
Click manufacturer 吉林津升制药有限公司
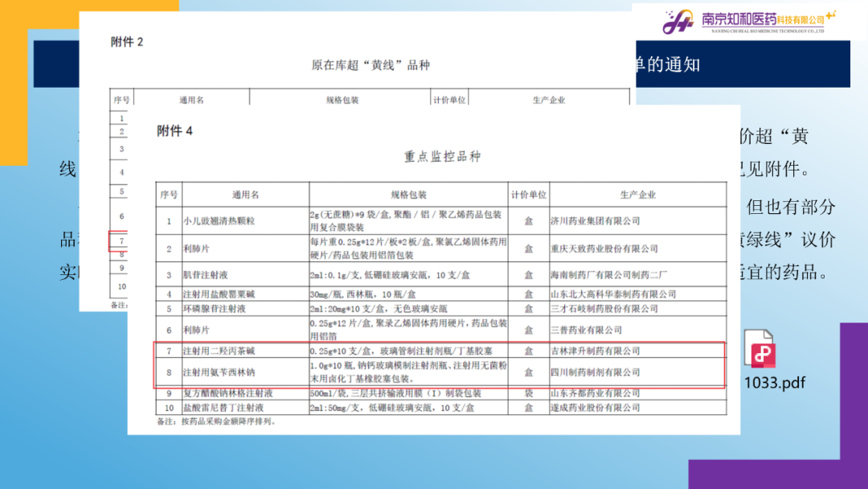pyautogui.click(x=595, y=351)
